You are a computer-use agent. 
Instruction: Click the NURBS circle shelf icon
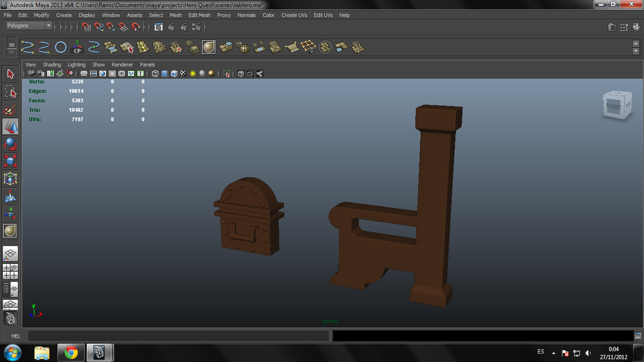61,47
